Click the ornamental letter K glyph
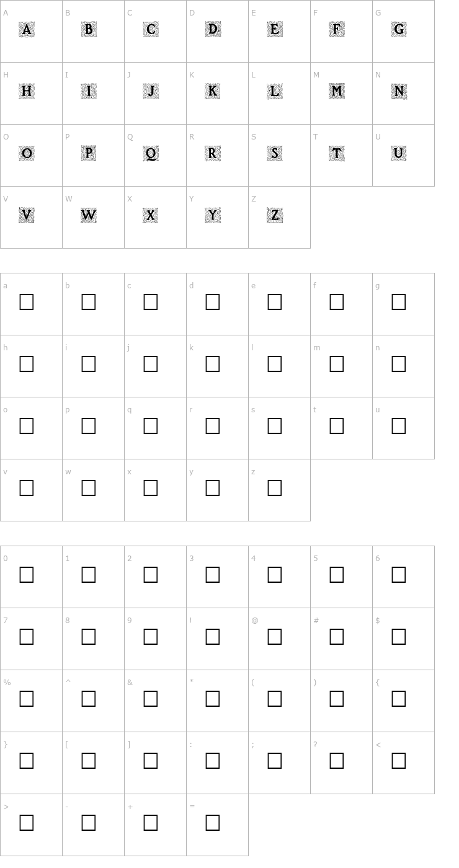This screenshot has height=868, width=459. [x=213, y=91]
